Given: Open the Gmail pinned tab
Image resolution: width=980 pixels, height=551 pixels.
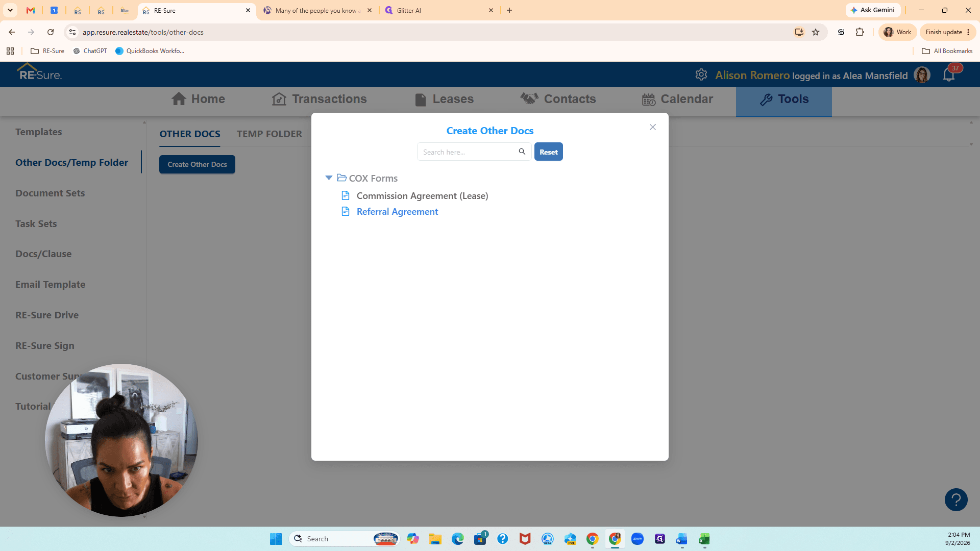Looking at the screenshot, I should 31,10.
